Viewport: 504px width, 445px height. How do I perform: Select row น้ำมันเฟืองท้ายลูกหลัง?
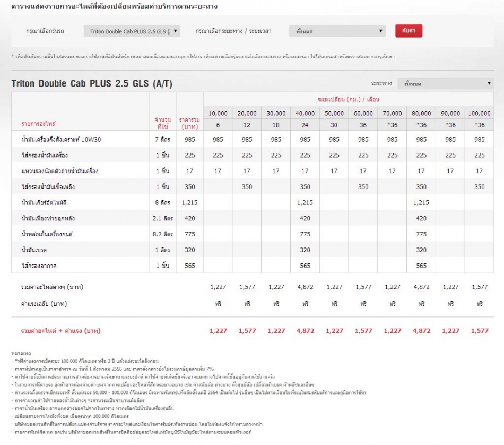[x=253, y=218]
